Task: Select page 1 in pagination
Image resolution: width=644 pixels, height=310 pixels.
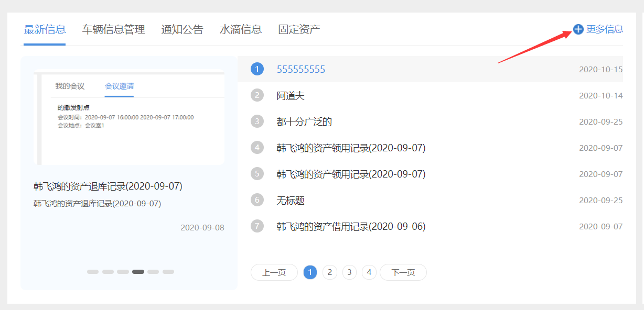Action: pyautogui.click(x=310, y=272)
